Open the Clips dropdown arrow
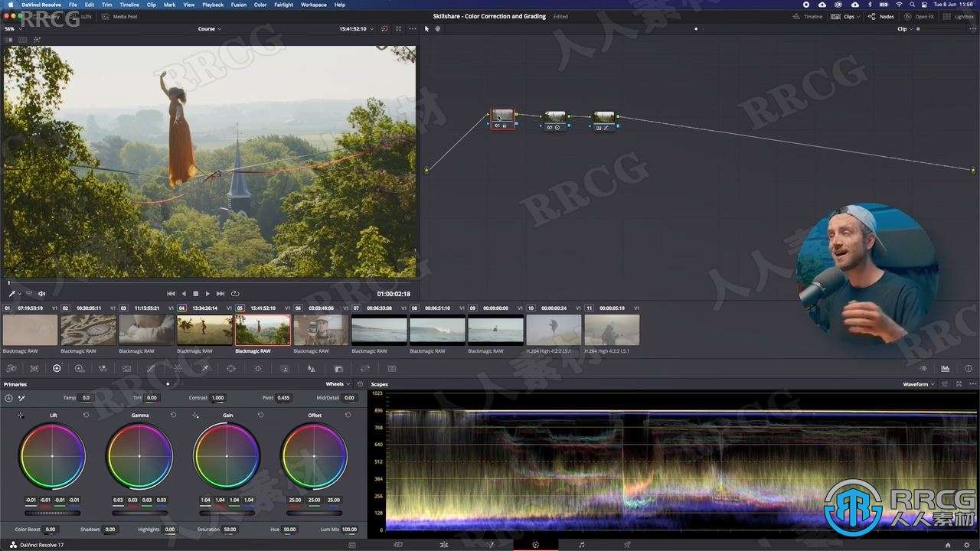The height and width of the screenshot is (551, 980). [x=858, y=17]
